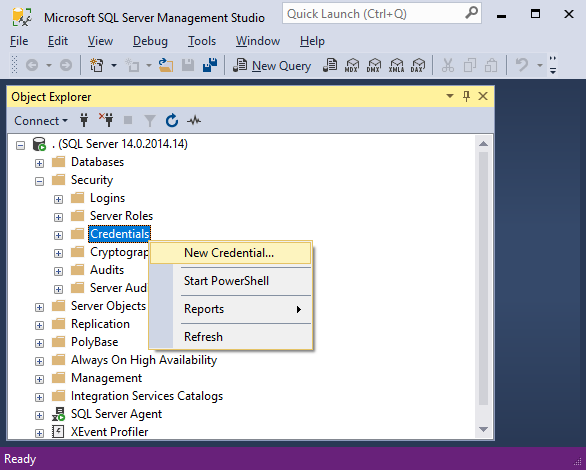586x470 pixels.
Task: Click the Activity Monitor icon
Action: pyautogui.click(x=194, y=120)
